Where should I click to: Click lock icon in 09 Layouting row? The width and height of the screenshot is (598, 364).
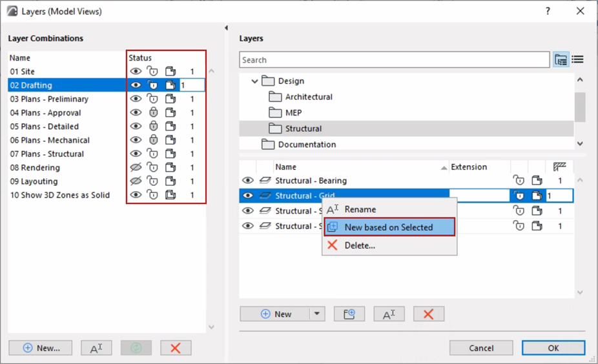click(152, 181)
